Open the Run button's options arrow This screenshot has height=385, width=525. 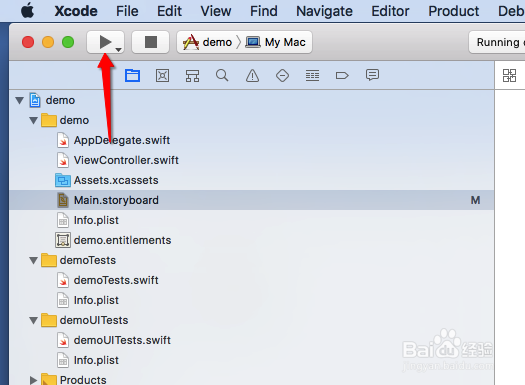tap(118, 50)
